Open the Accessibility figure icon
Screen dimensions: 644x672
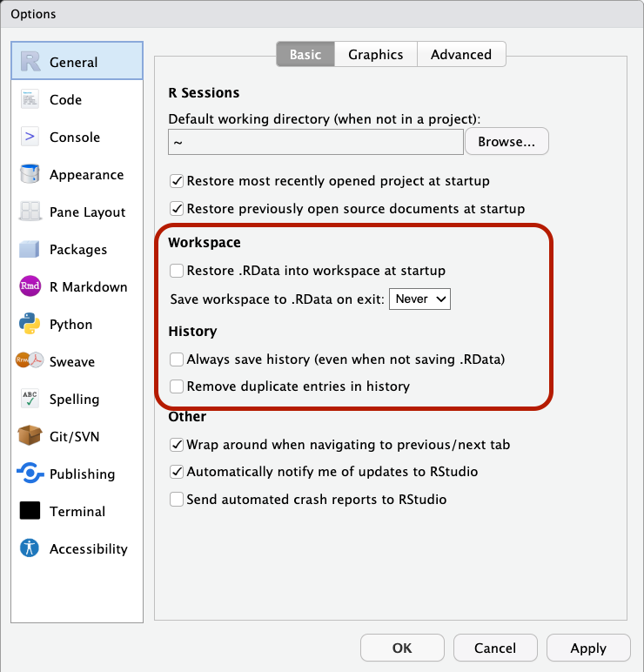[x=30, y=548]
